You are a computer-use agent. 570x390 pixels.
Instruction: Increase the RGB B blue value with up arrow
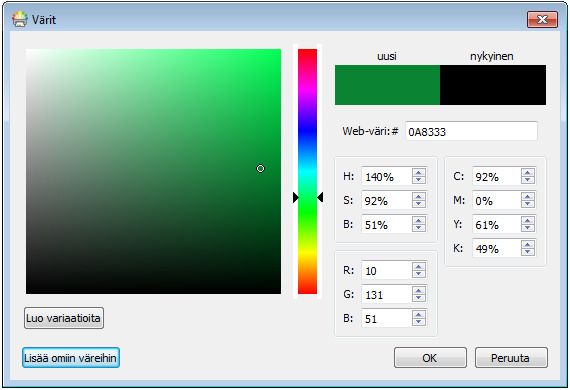[x=419, y=314]
